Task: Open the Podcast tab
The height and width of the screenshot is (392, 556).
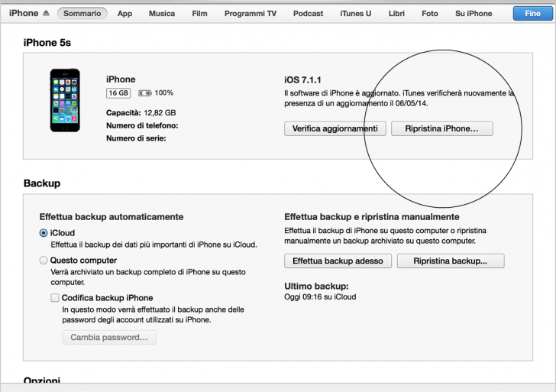Action: (x=308, y=14)
